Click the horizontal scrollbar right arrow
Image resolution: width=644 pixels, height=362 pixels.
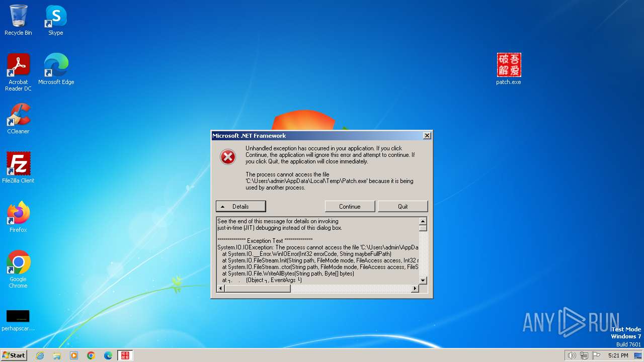tap(415, 289)
